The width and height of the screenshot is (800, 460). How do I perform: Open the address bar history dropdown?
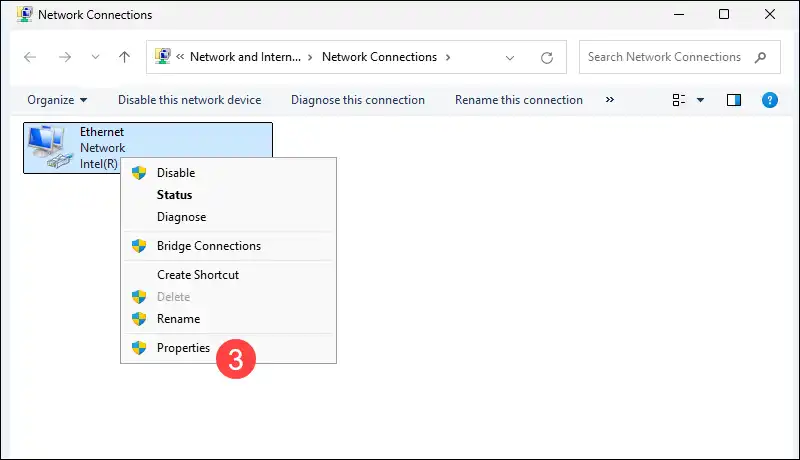(x=511, y=57)
